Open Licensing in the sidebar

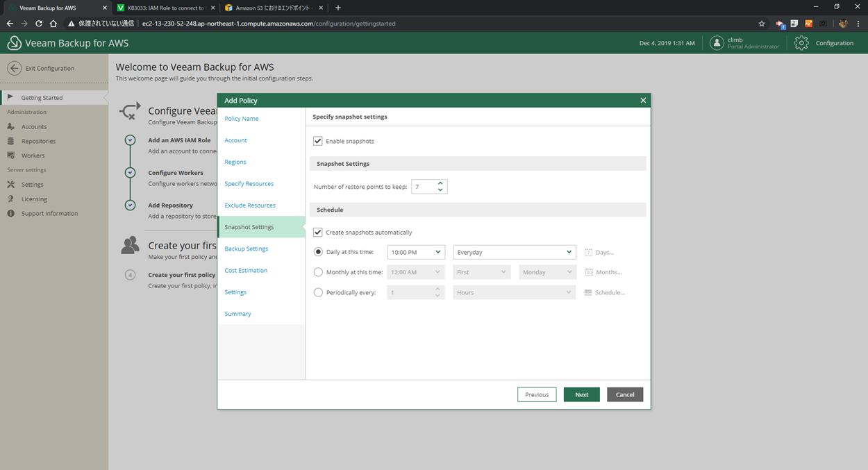point(34,199)
